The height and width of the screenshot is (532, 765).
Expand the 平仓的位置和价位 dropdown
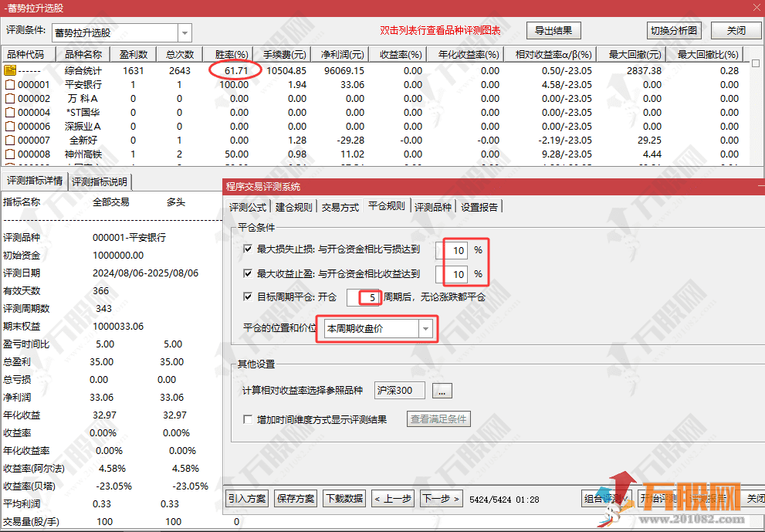coord(425,328)
